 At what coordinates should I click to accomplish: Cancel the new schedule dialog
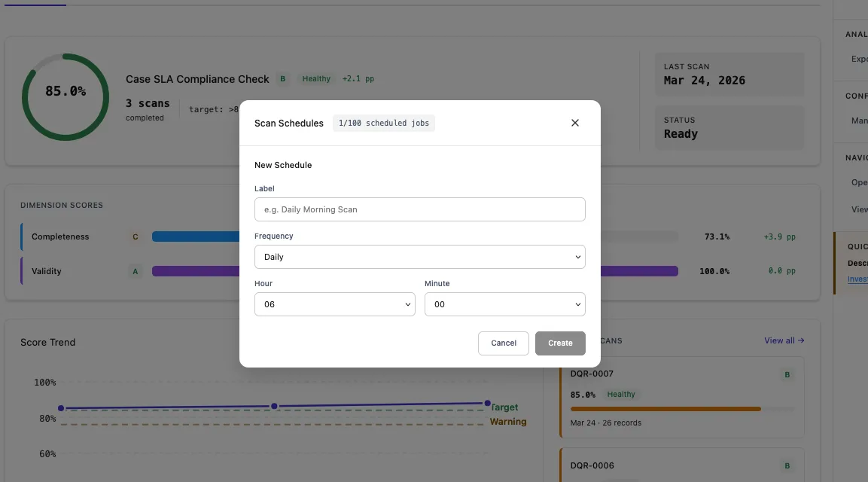tap(503, 343)
